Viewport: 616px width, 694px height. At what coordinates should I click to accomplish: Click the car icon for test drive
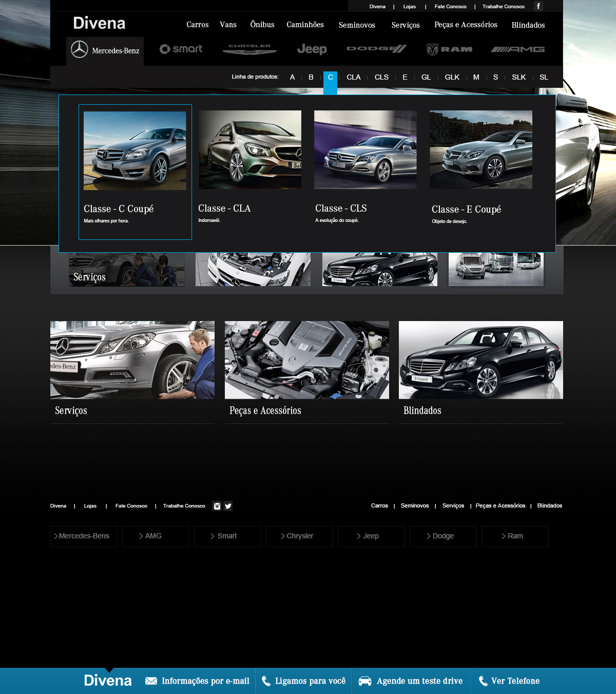click(365, 681)
